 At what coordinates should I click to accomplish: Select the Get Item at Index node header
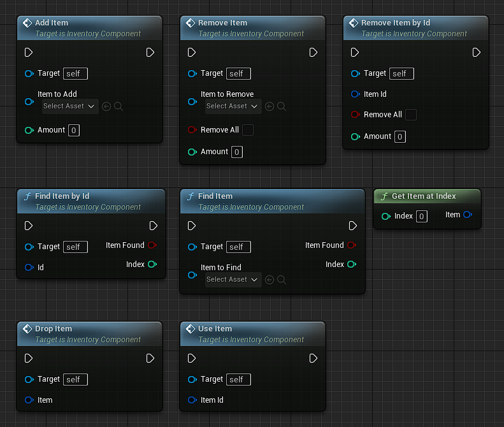point(424,196)
